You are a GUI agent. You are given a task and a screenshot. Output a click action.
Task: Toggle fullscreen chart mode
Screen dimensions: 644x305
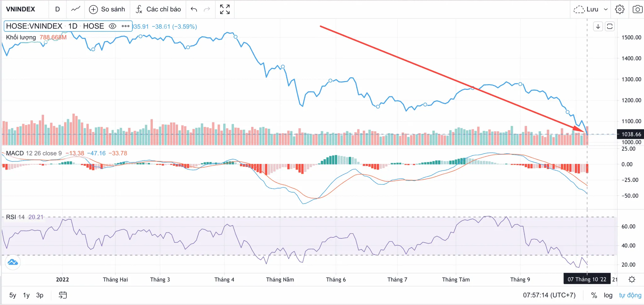click(225, 9)
